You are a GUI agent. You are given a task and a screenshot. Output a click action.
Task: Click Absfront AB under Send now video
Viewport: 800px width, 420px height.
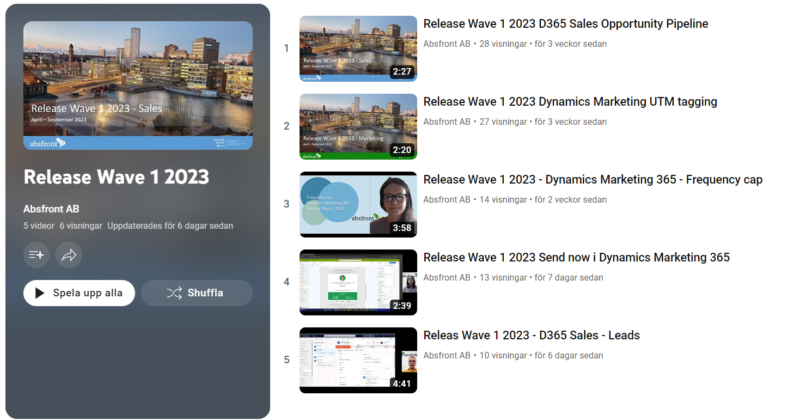[x=447, y=278]
